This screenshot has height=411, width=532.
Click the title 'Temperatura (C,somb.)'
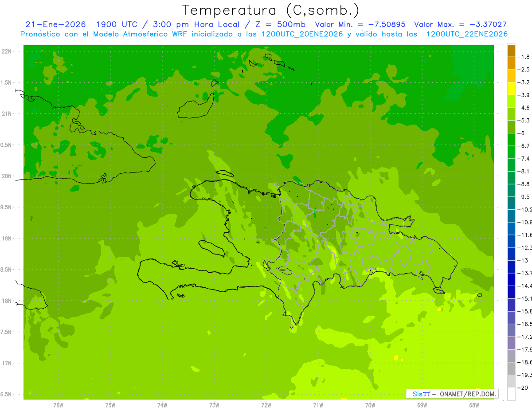click(270, 10)
